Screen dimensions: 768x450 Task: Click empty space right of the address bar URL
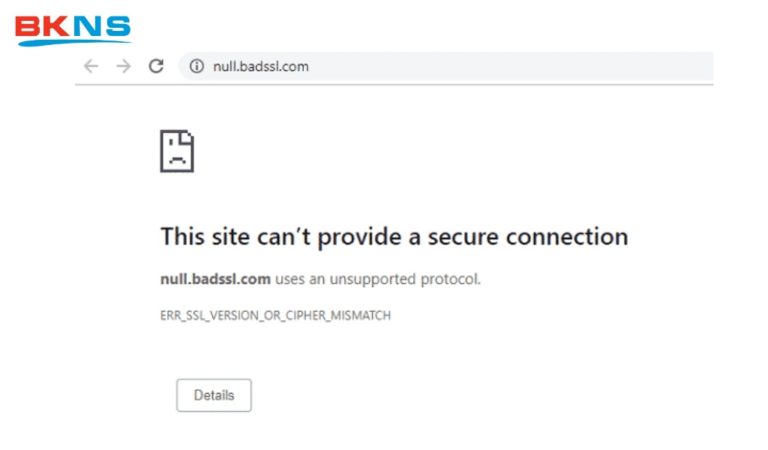pyautogui.click(x=500, y=67)
